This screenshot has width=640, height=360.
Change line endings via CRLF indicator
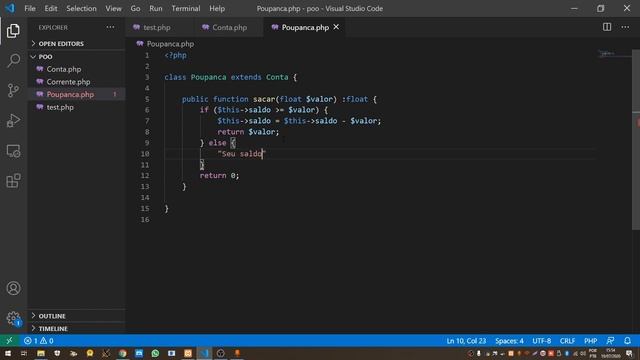[567, 340]
